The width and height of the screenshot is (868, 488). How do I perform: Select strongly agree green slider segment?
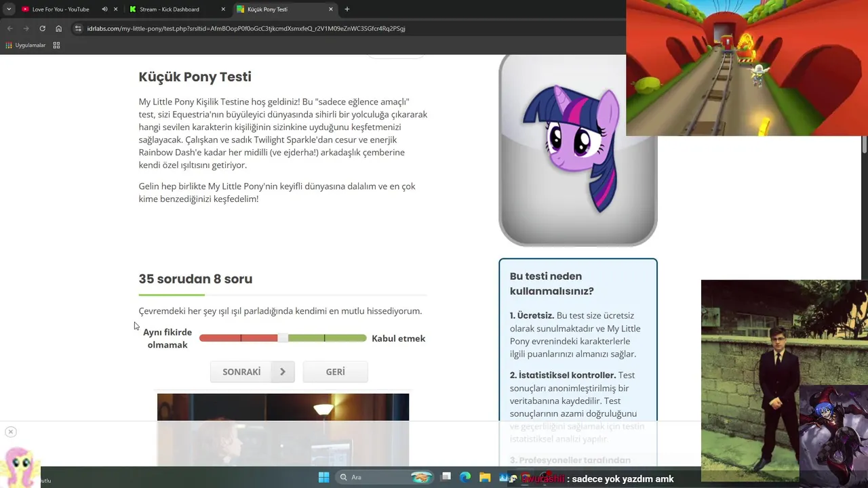pyautogui.click(x=346, y=338)
